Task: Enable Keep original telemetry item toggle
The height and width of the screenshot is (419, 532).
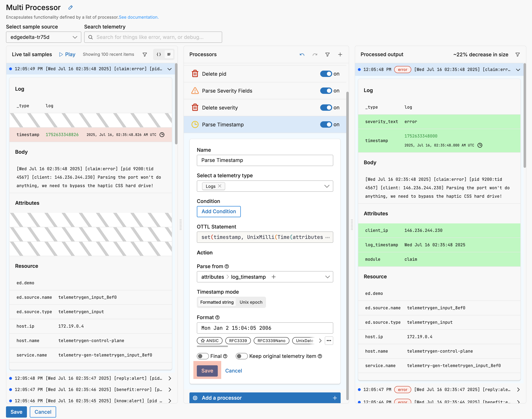Action: tap(242, 356)
